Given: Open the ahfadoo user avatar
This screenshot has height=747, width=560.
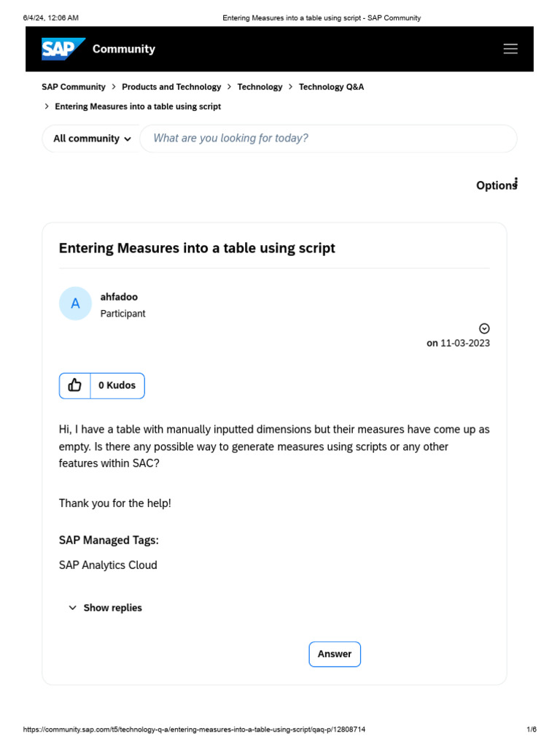Looking at the screenshot, I should coord(75,303).
